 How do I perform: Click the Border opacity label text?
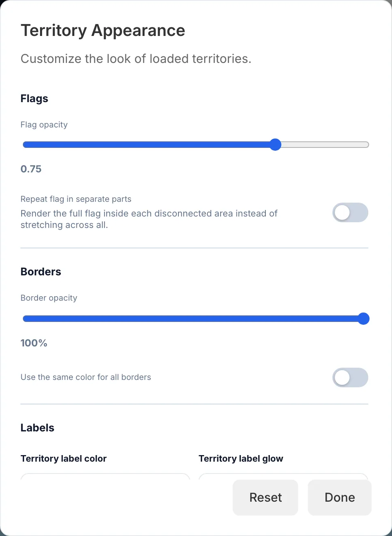tap(49, 298)
